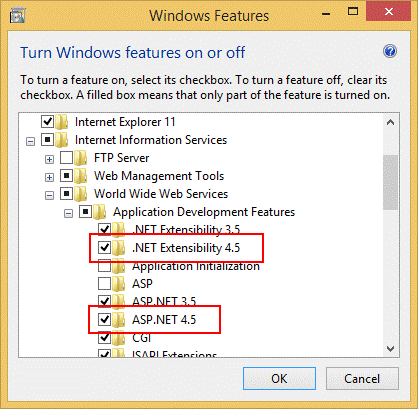Select the FTP Server folder icon
Image resolution: width=418 pixels, height=409 pixels.
pos(81,158)
